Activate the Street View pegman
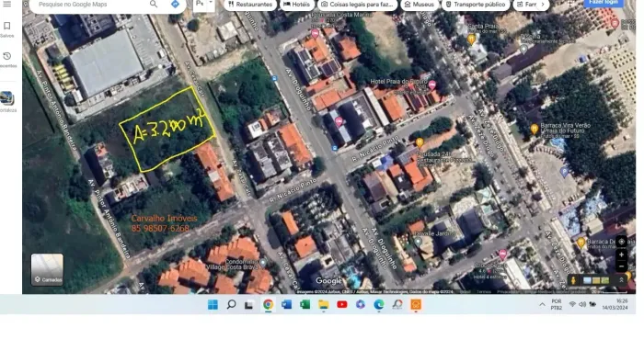644x362 pixels. pos(573,280)
